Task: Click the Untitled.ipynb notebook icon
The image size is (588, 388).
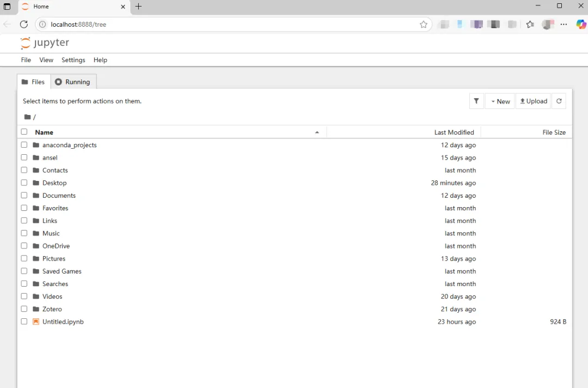Action: 36,322
